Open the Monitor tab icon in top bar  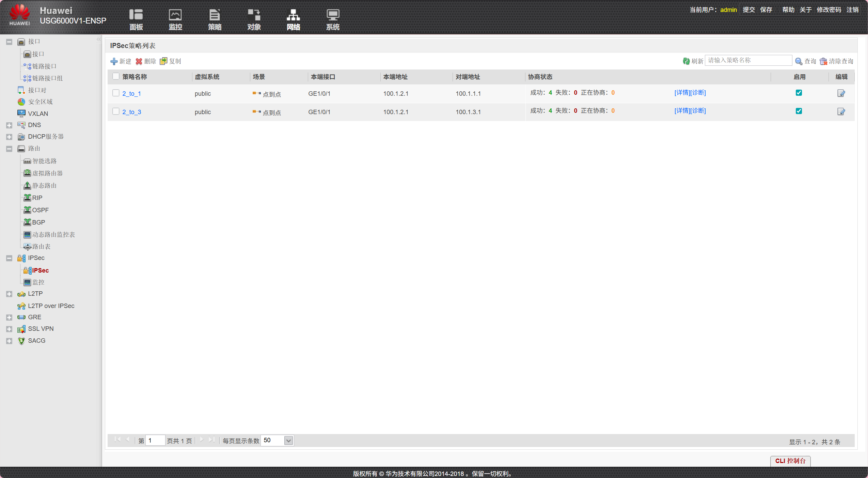pos(175,15)
